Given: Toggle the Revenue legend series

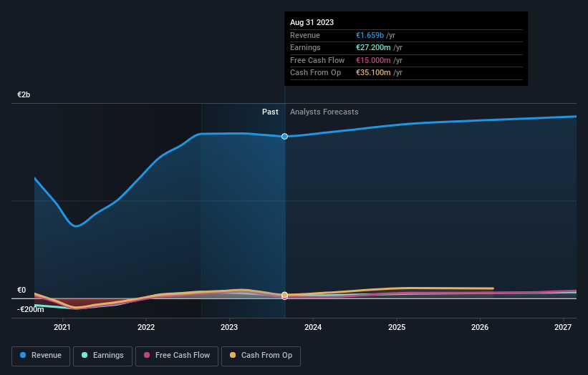Looking at the screenshot, I should pos(41,356).
